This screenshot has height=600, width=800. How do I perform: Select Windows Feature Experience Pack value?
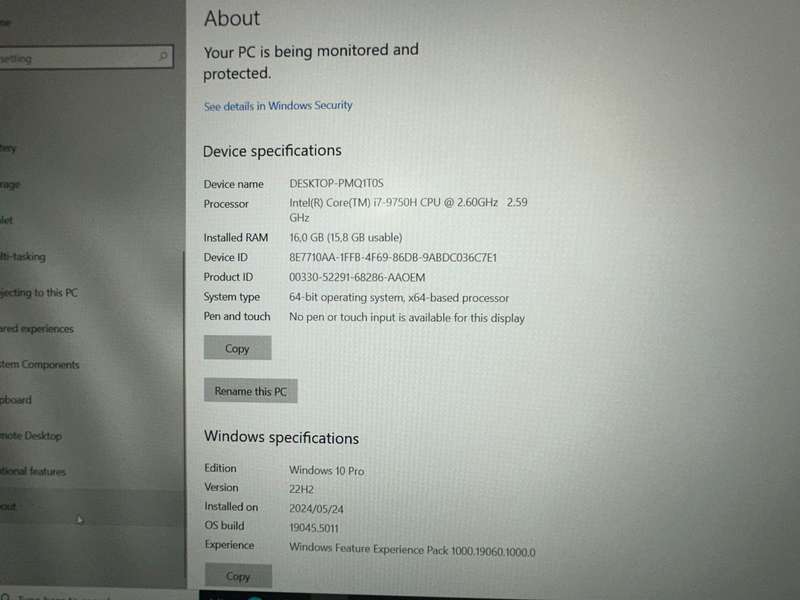[x=412, y=549]
